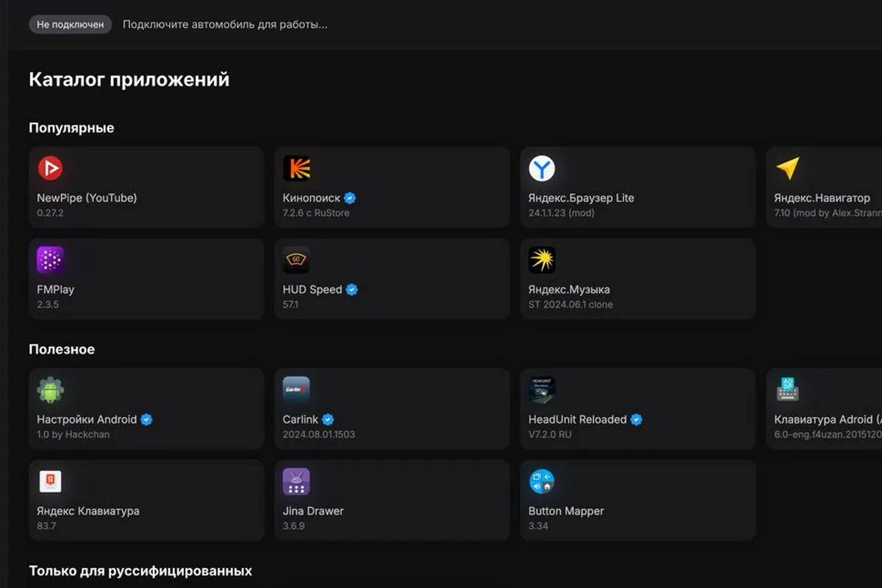Image resolution: width=882 pixels, height=588 pixels.
Task: Click the verified badge next to Кинопоиск
Action: 350,198
